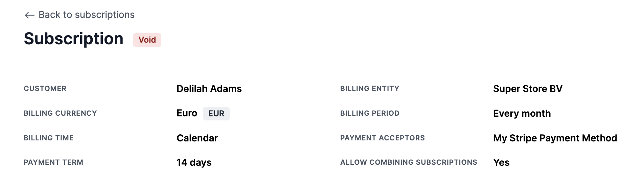Select the Super Store BV billing entity

(x=528, y=89)
